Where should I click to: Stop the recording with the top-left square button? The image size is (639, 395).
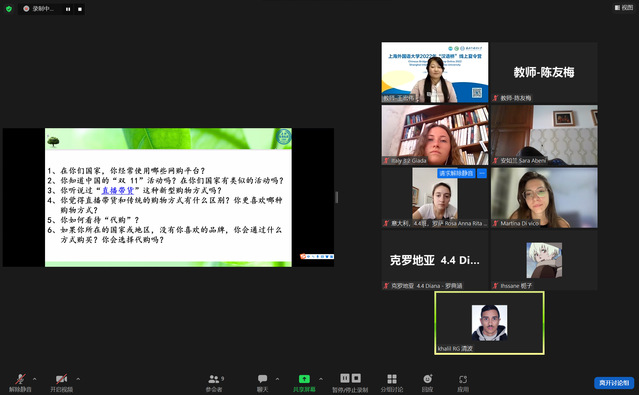tap(80, 9)
